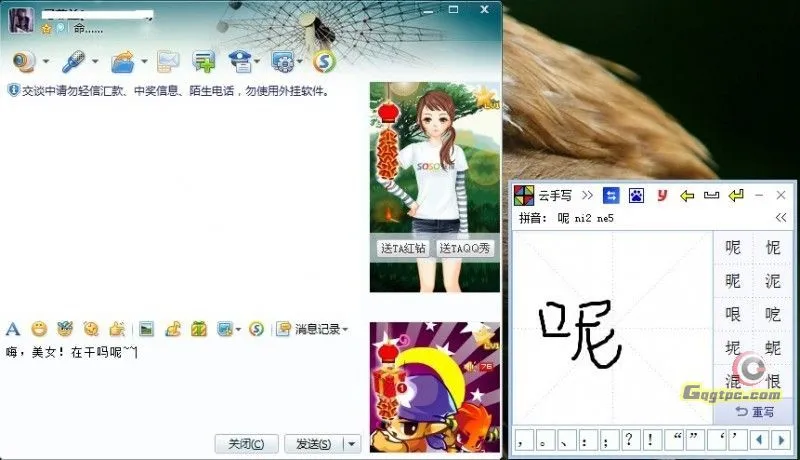Click the QQ show girl avatar image

pyautogui.click(x=435, y=187)
